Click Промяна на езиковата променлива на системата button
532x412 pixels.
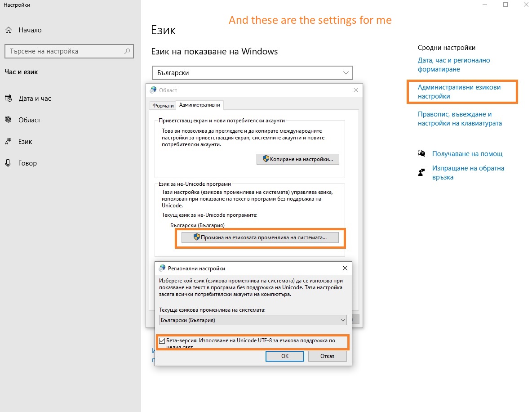coord(260,237)
